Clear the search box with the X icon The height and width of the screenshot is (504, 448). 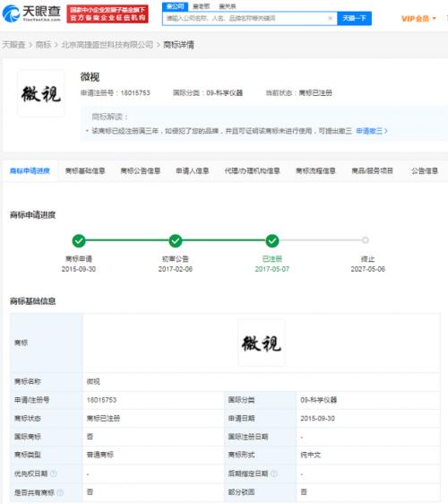(x=330, y=18)
